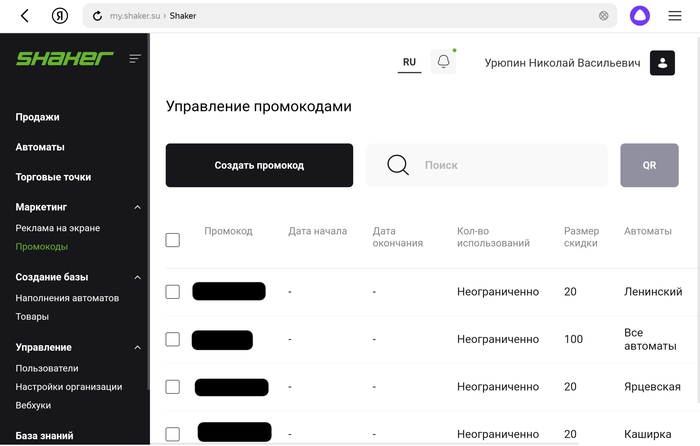Click the Кол-во использований column header

click(493, 237)
